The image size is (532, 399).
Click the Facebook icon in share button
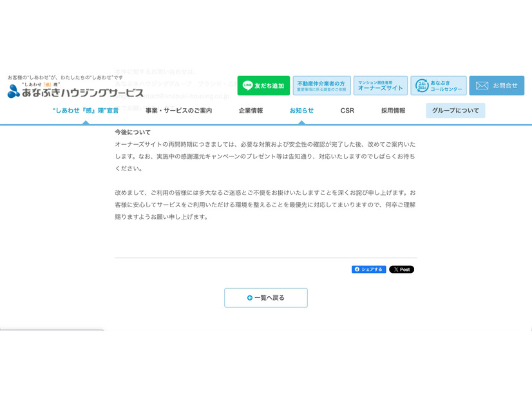click(x=357, y=270)
